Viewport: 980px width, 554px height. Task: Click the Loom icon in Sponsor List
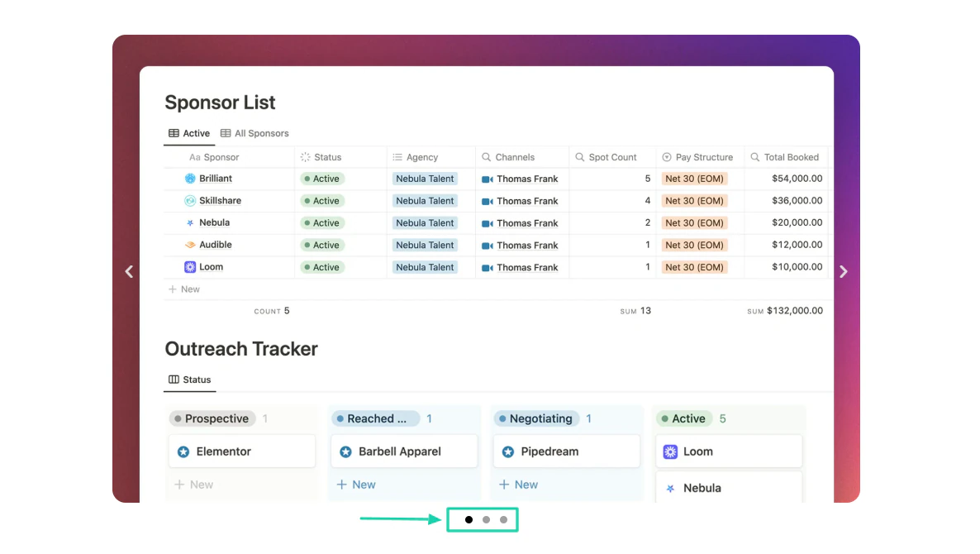pyautogui.click(x=190, y=267)
